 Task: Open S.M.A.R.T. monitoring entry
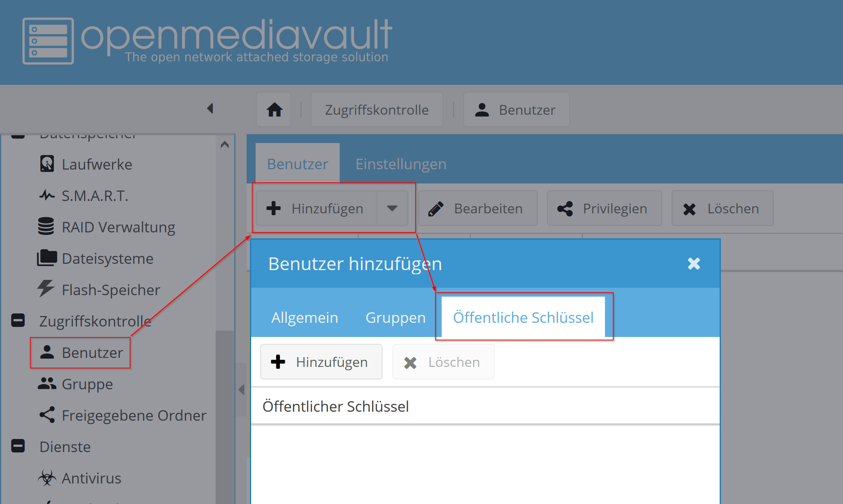(x=95, y=196)
